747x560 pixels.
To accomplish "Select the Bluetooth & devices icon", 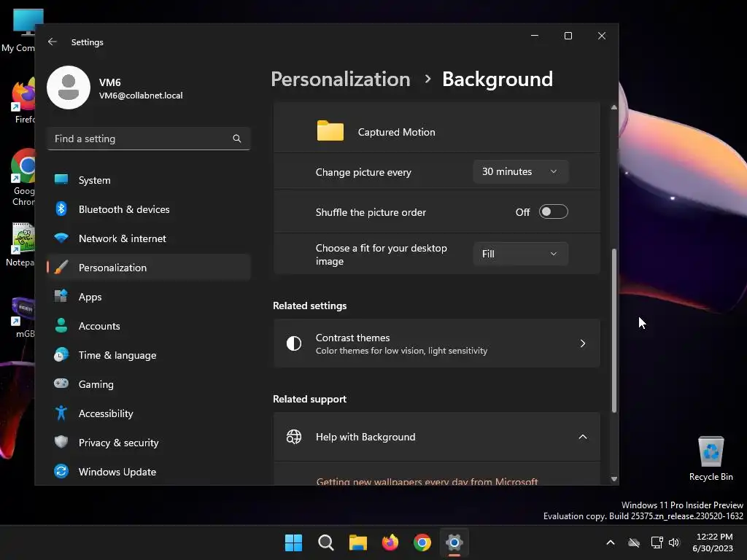I will (61, 209).
